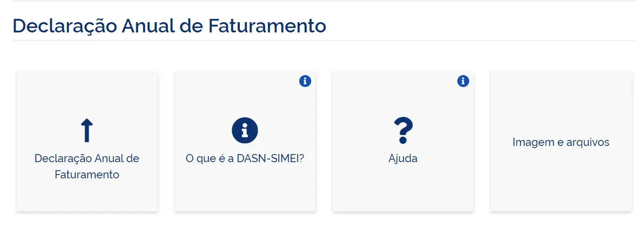Click the word 'DASN-SIMEI?' in second tile
This screenshot has width=644, height=227.
[x=271, y=159]
